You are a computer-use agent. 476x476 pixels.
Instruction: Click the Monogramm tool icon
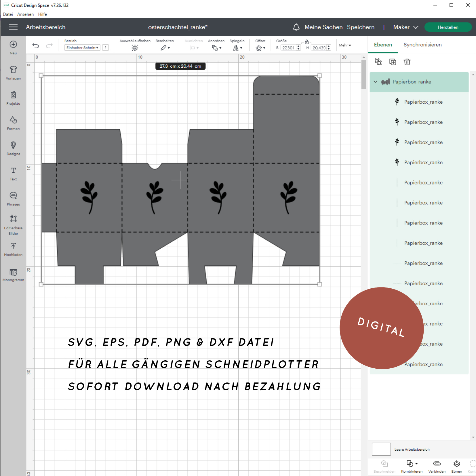[13, 274]
